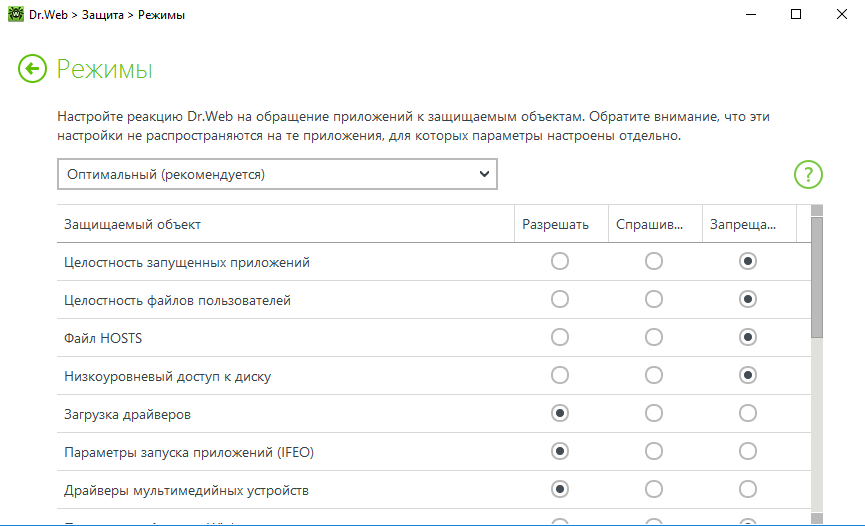Open the Оптимальный (рекомендуется) mode dropdown
This screenshot has width=865, height=526.
pyautogui.click(x=277, y=174)
